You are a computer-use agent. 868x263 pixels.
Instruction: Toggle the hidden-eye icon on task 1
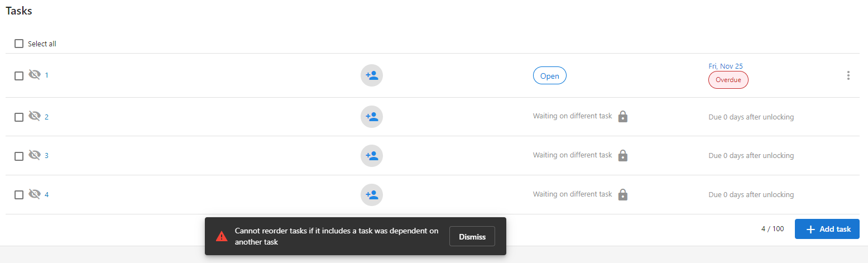(35, 75)
